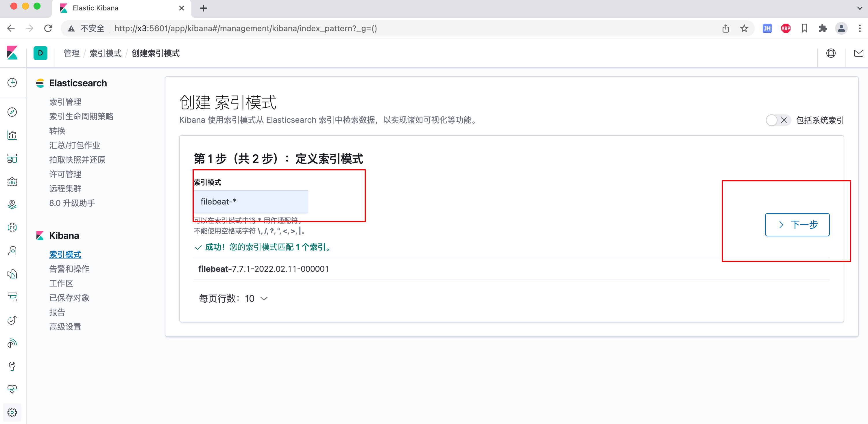Open 索引管理 in Elasticsearch menu

coord(65,102)
